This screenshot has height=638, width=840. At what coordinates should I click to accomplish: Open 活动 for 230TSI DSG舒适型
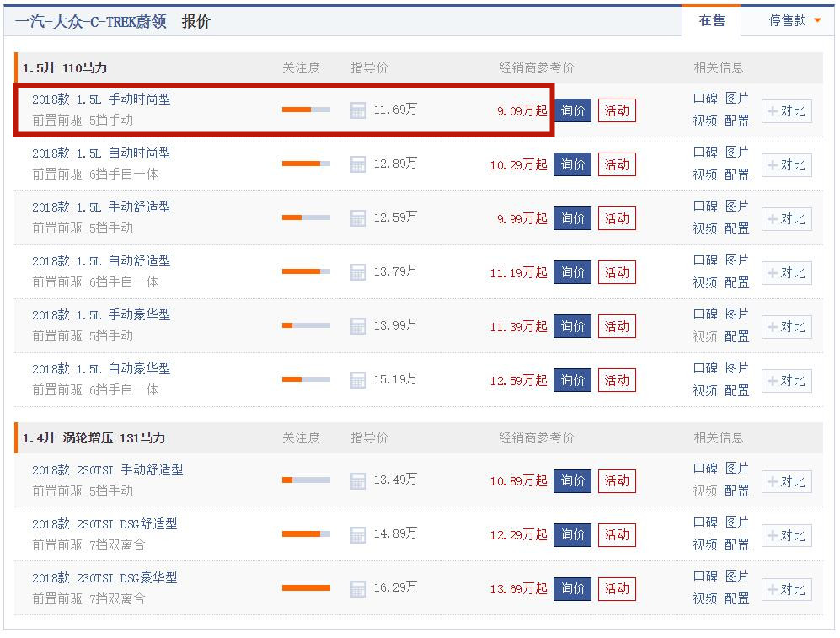(617, 534)
